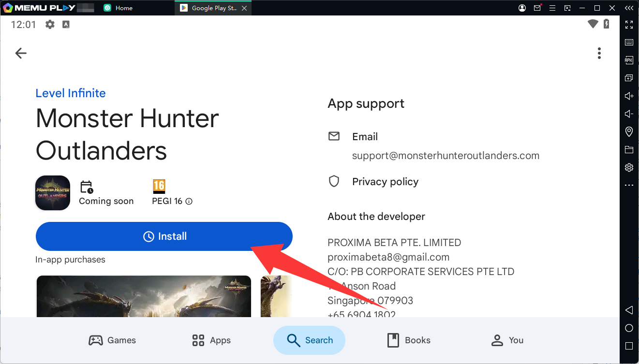Viewport: 639px width, 364px height.
Task: Open the shared folder icon
Action: click(x=629, y=149)
